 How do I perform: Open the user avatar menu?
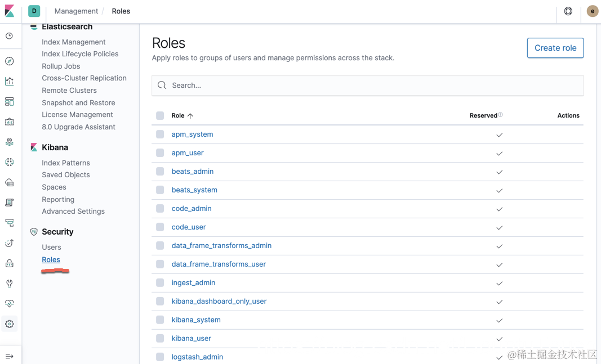point(592,11)
